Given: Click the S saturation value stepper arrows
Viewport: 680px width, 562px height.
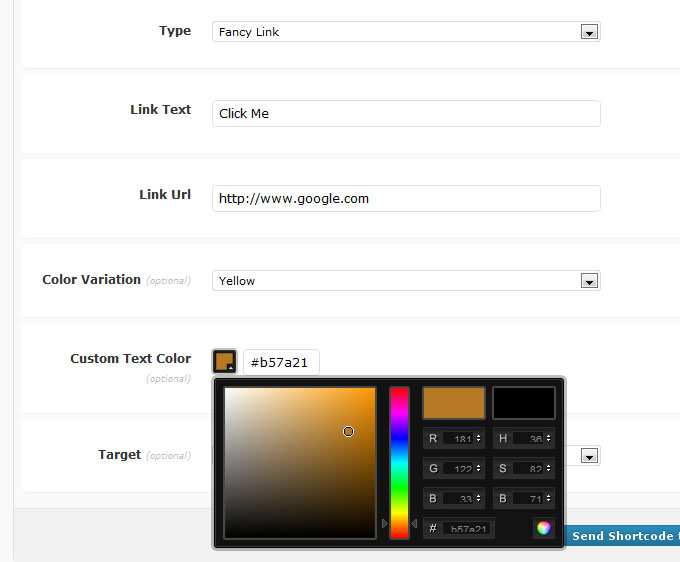Looking at the screenshot, I should [x=548, y=468].
